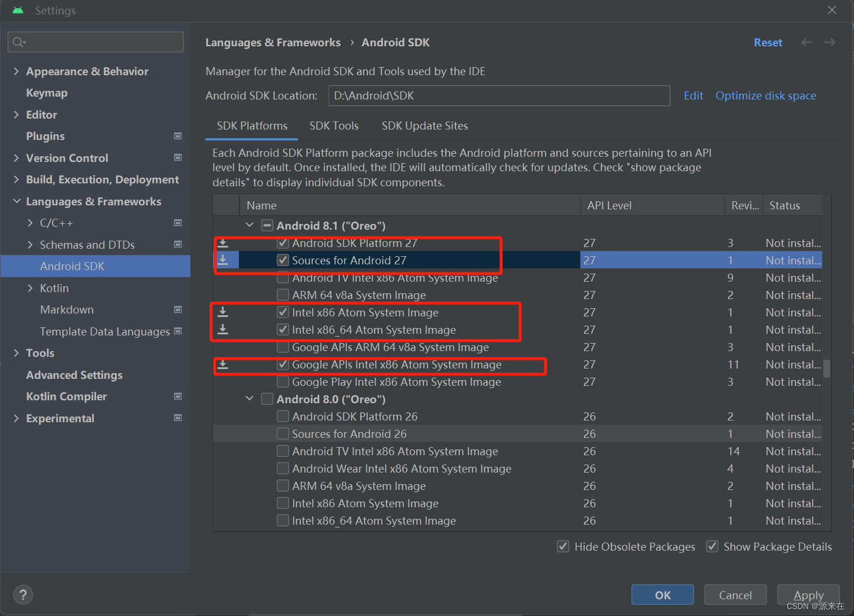Open Keymap settings
Viewport: 854px width, 616px height.
click(x=47, y=93)
